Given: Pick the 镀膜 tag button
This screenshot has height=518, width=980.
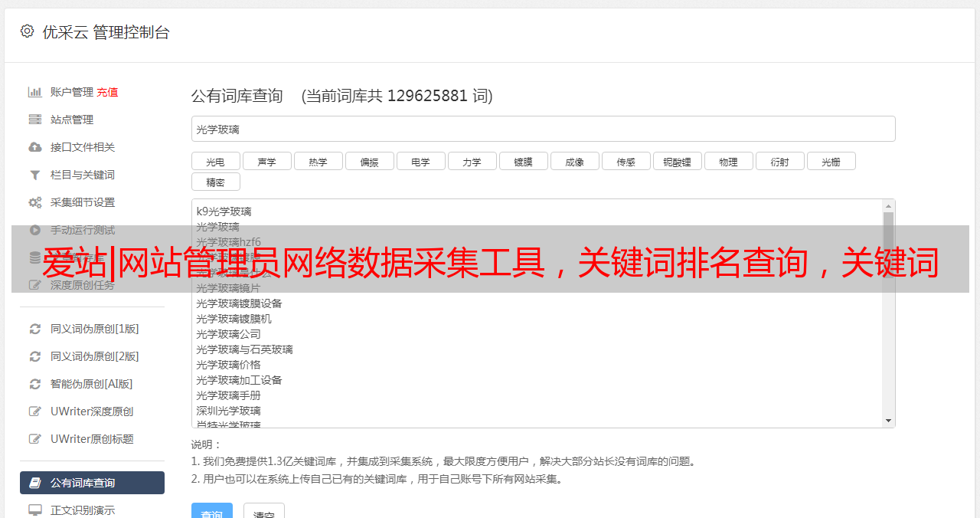Looking at the screenshot, I should (x=524, y=161).
